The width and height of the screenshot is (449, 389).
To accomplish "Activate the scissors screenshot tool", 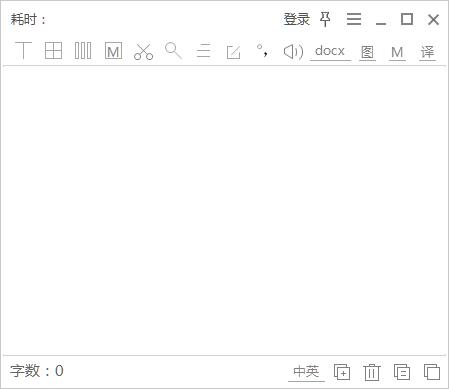I will [143, 51].
